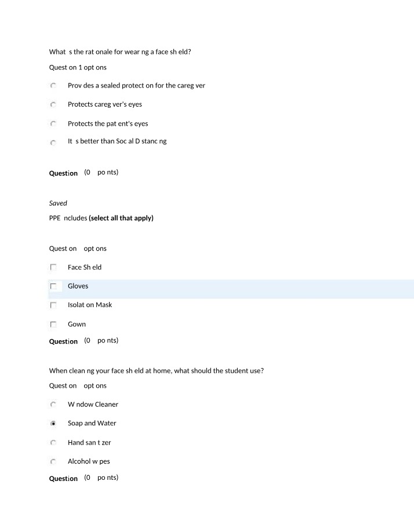Tick the Gloves checkbox
The image size is (414, 532).
(53, 286)
